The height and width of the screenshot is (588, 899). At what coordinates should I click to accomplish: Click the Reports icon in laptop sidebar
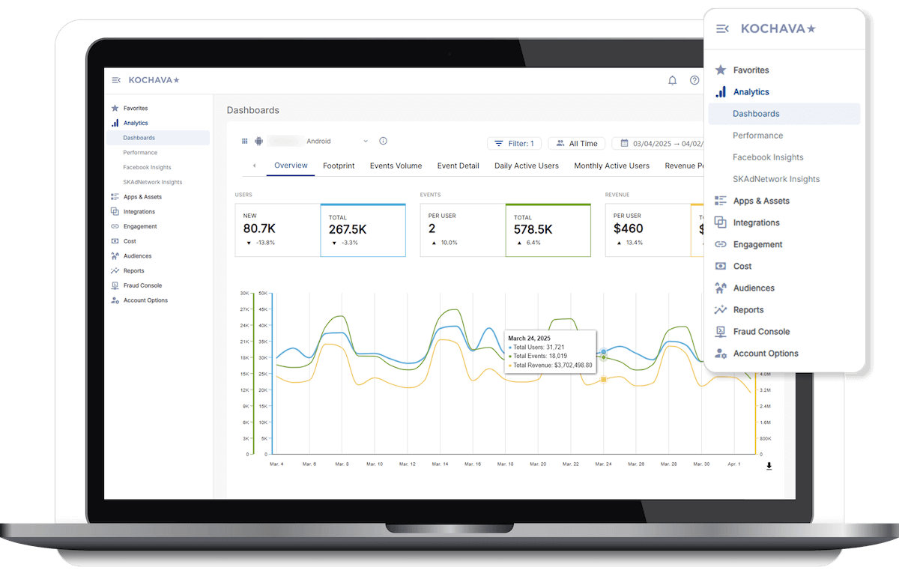pos(115,270)
